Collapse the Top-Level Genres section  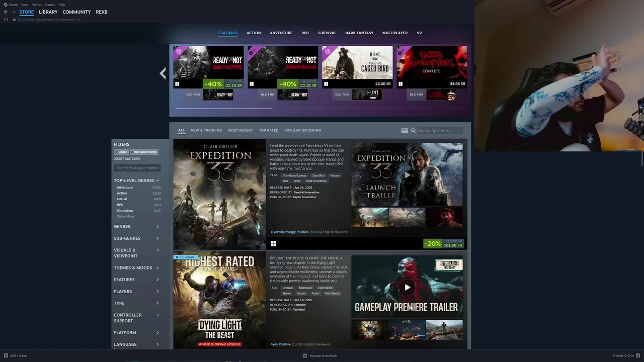[x=136, y=180]
